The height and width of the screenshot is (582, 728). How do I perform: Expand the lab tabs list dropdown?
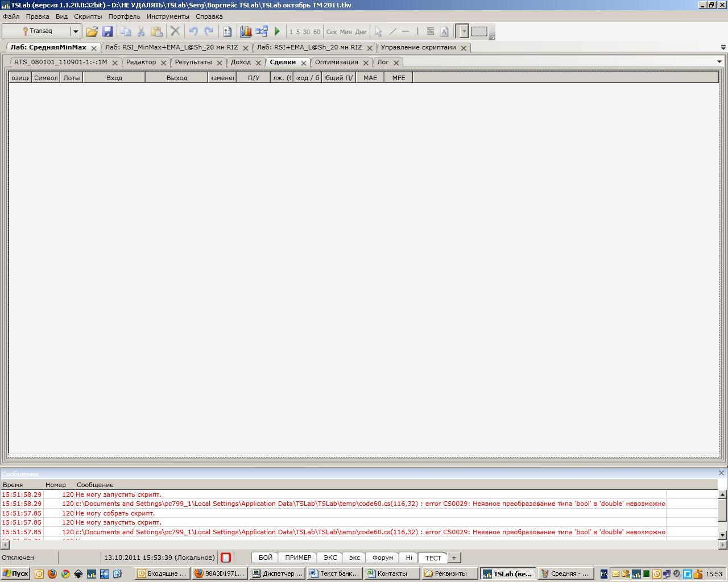pos(723,47)
